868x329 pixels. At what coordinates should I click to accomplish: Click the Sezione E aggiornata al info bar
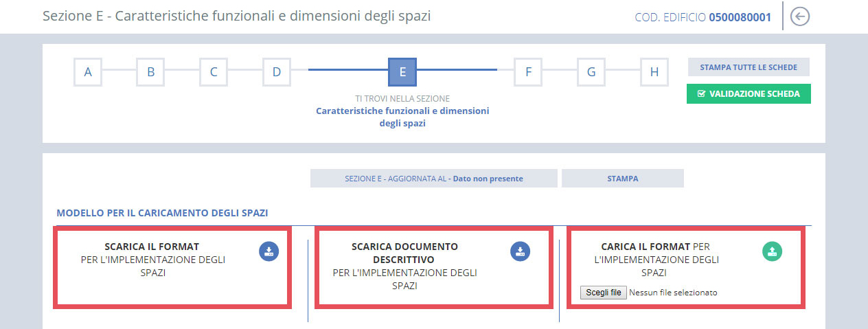[433, 179]
